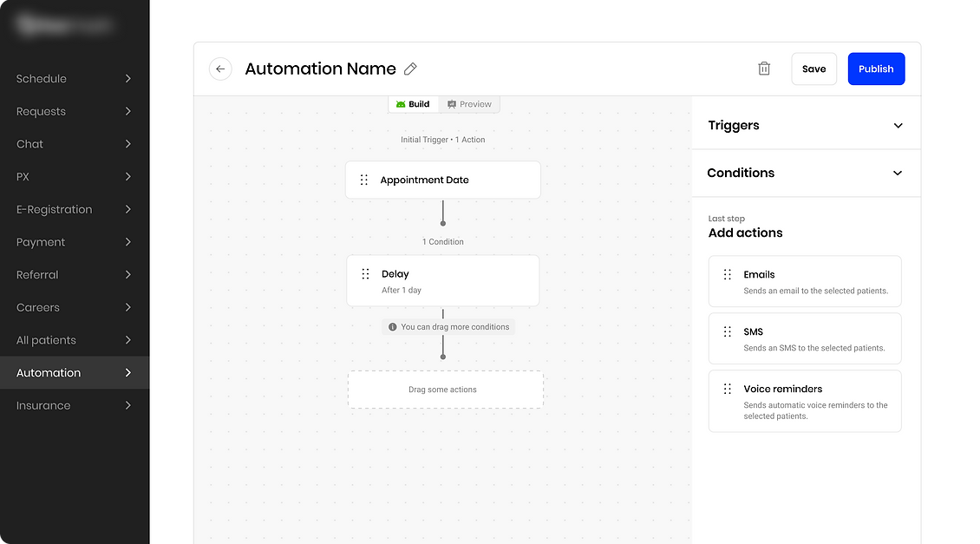Image resolution: width=980 pixels, height=544 pixels.
Task: Publish the automation
Action: coord(876,69)
